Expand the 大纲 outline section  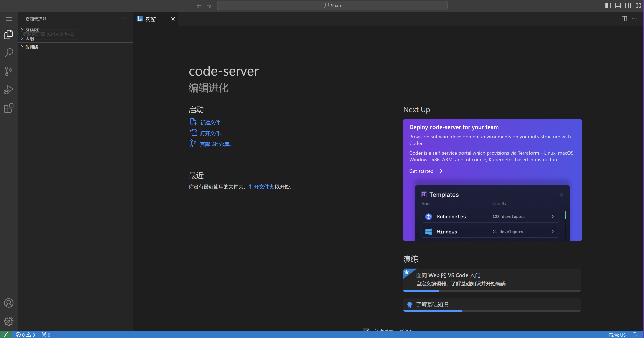(x=75, y=38)
